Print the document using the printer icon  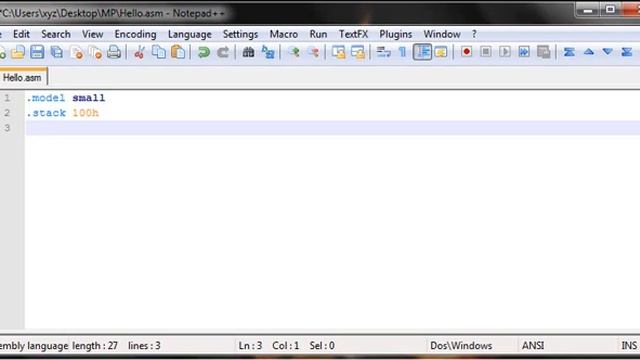pyautogui.click(x=114, y=52)
